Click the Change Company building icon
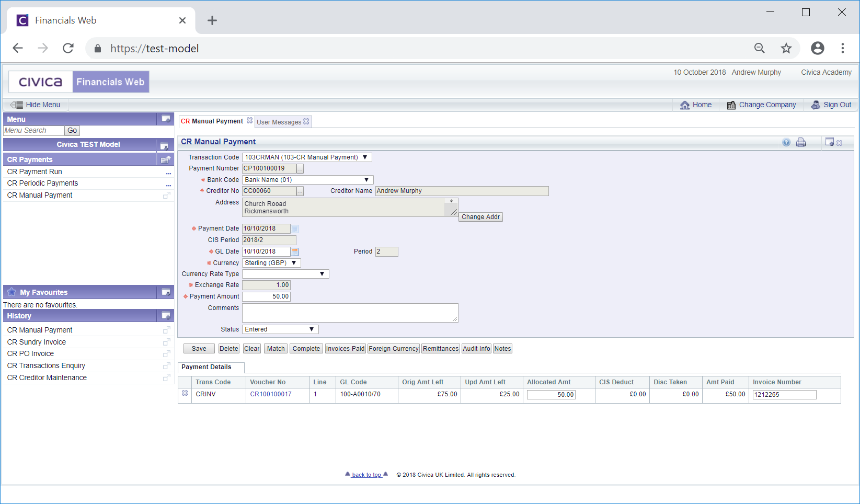 pos(731,105)
